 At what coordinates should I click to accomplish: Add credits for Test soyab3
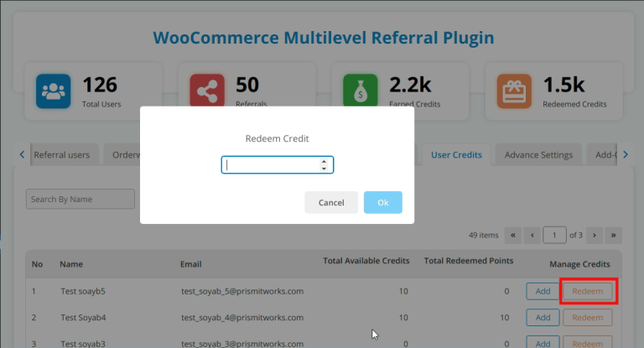pyautogui.click(x=543, y=343)
